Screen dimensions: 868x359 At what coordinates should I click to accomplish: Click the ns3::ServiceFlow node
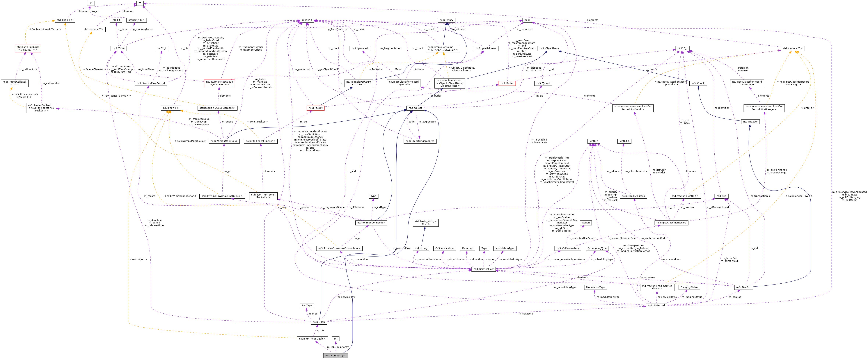point(484,269)
